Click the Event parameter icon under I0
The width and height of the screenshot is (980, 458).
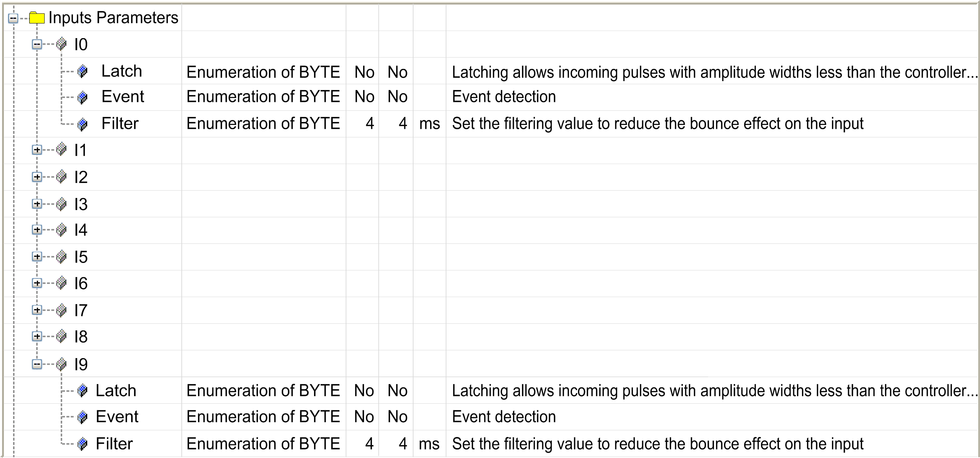tap(82, 97)
